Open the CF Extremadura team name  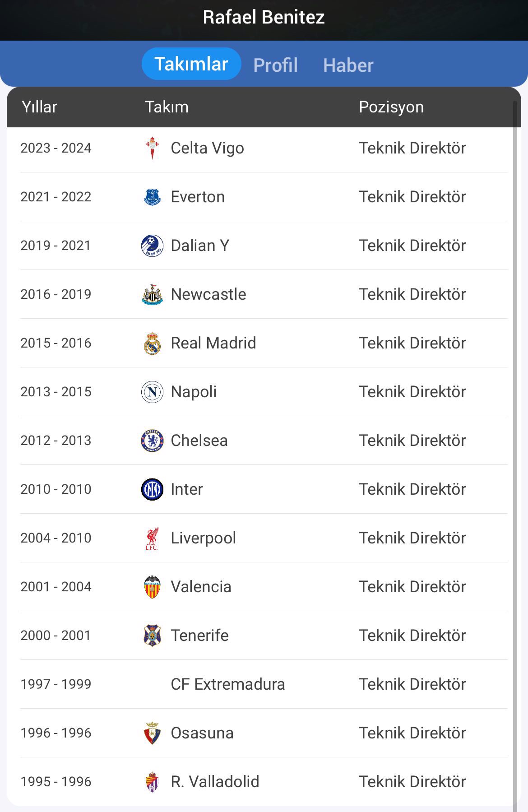coord(227,684)
